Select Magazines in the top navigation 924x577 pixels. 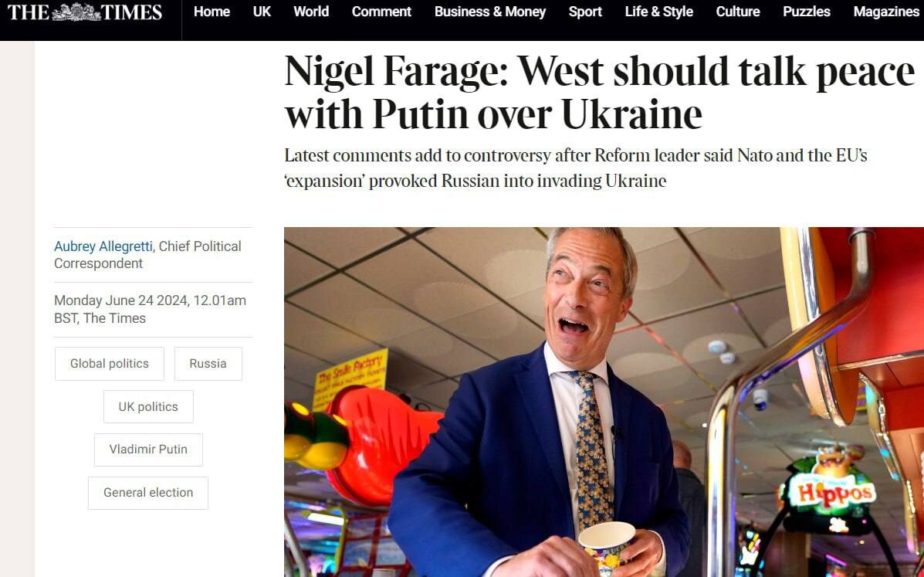click(886, 12)
